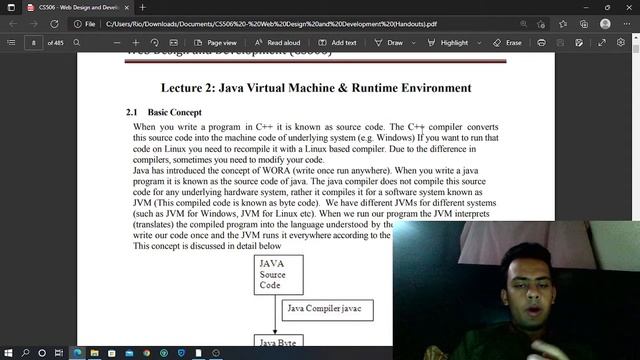Close the CS506 PDF browser tab
Screen dimensions: 640x360
(x=127, y=8)
